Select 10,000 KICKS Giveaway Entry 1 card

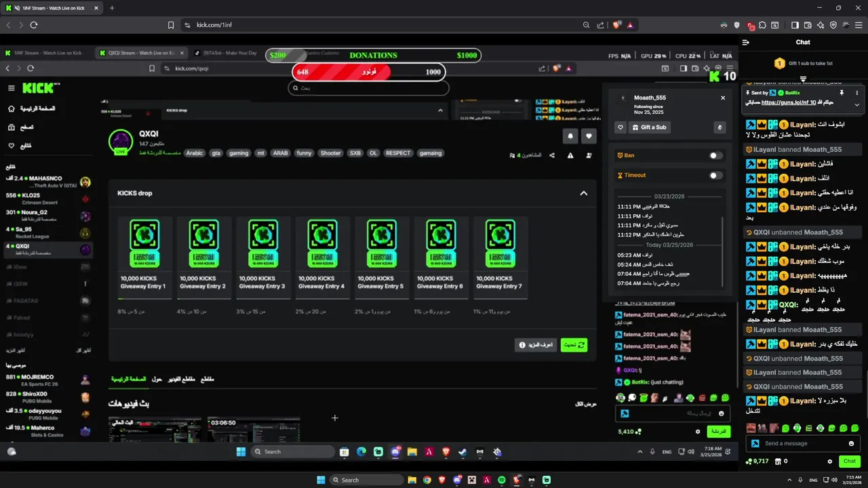(x=144, y=258)
